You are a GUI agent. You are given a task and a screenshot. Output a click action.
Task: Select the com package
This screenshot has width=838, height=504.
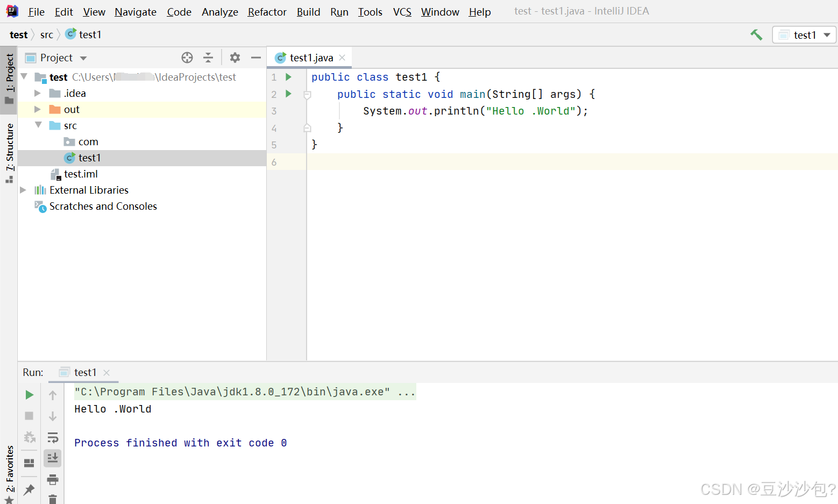point(88,141)
